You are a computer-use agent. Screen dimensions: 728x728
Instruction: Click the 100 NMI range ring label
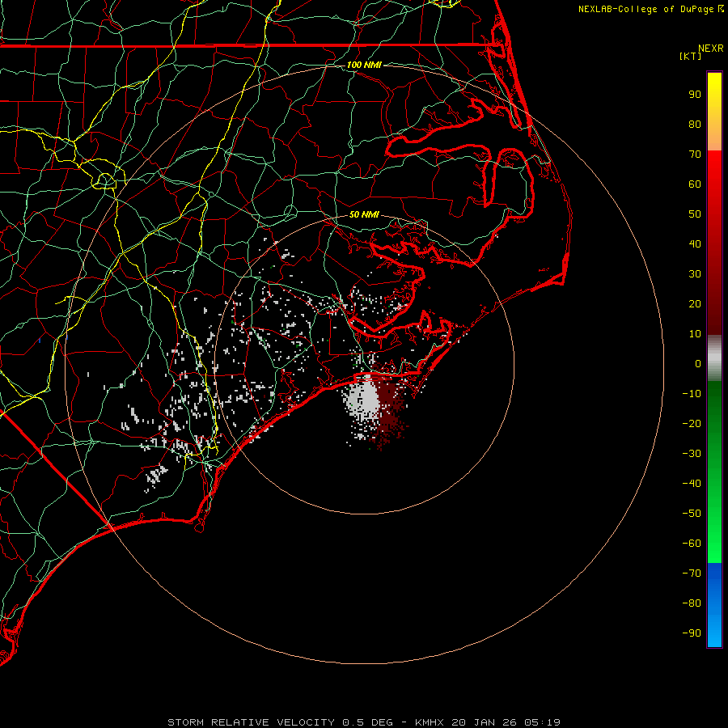coord(364,65)
